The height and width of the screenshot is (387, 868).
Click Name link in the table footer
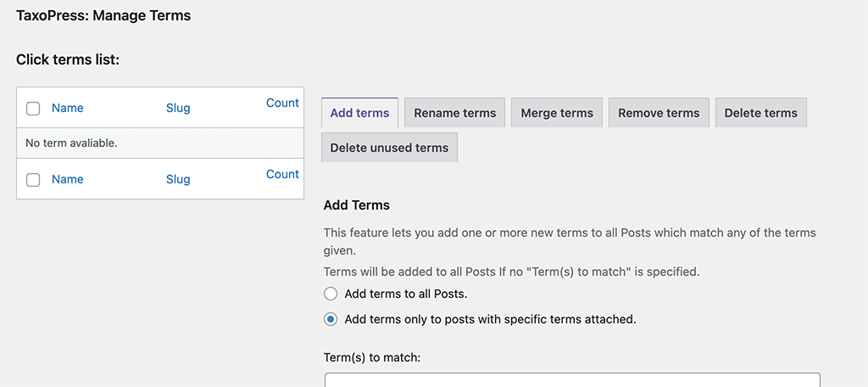tap(68, 179)
